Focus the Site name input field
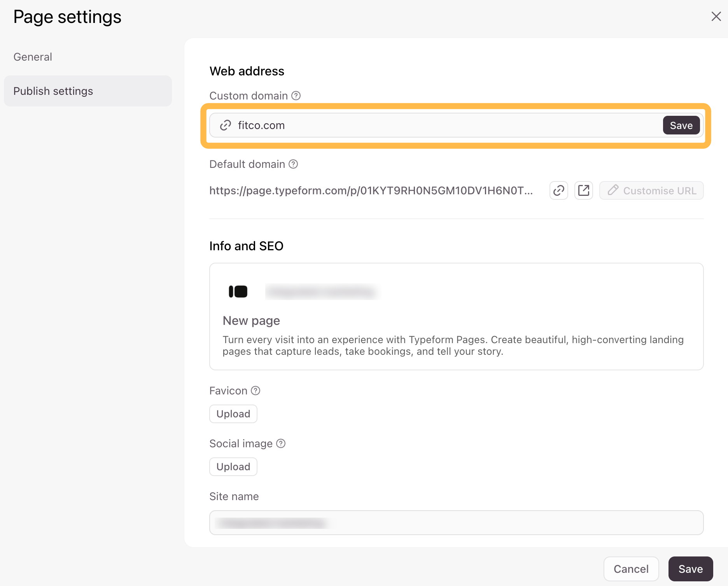The width and height of the screenshot is (728, 586). (457, 523)
